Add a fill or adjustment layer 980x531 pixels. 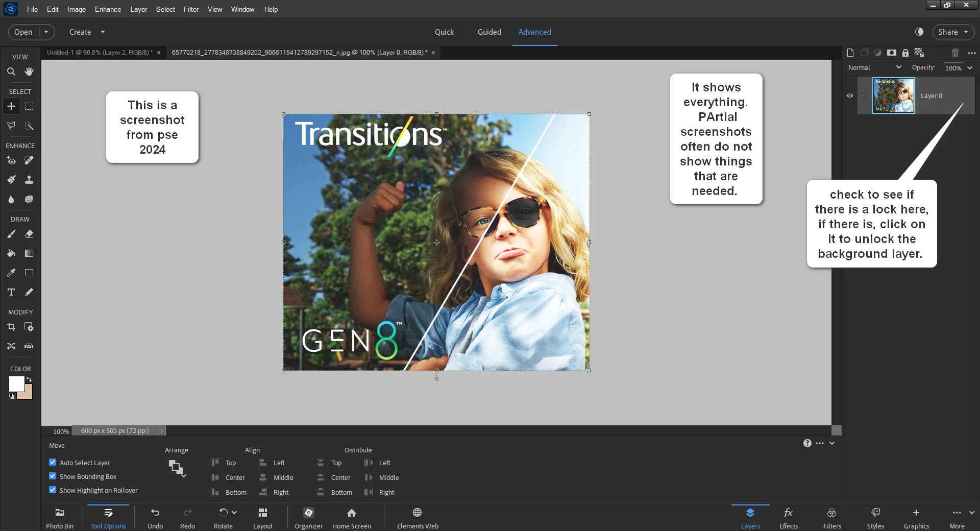(x=878, y=53)
